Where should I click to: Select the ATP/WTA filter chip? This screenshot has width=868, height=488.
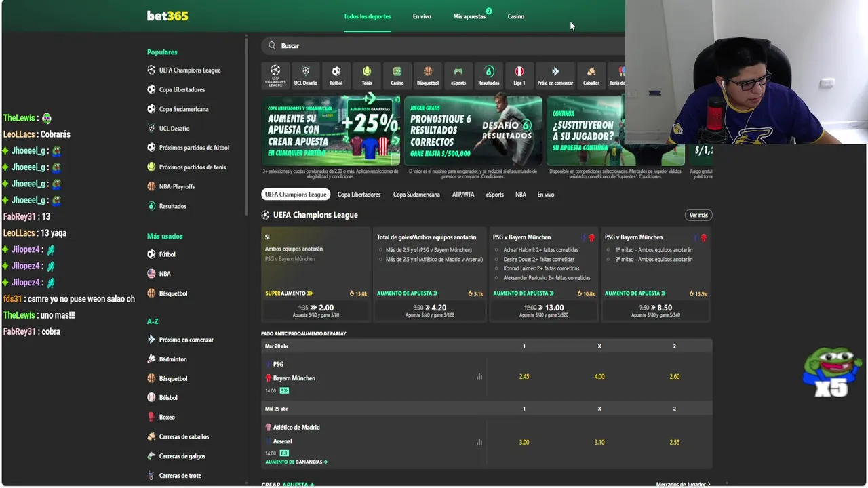(x=463, y=195)
